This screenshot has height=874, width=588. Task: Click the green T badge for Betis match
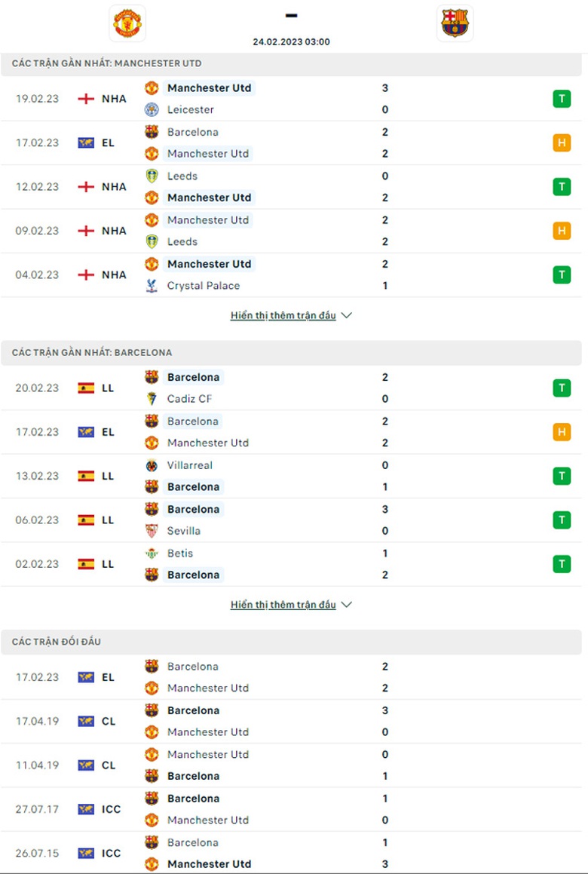click(x=562, y=564)
